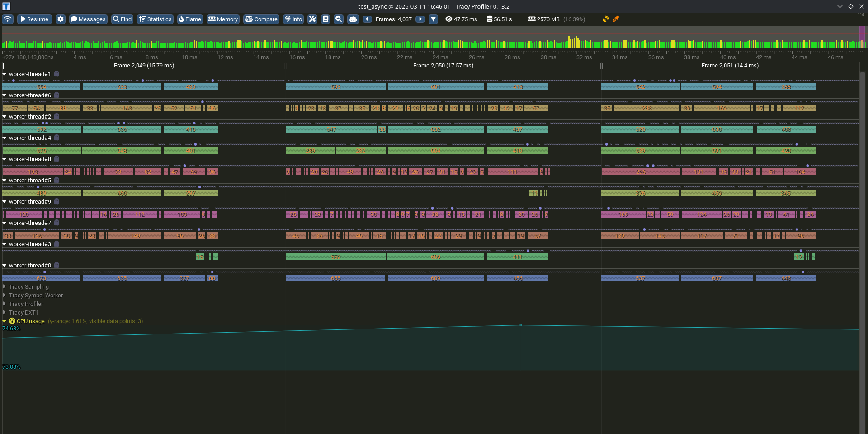The image size is (868, 434).
Task: Click the database total-time icon
Action: pos(490,19)
